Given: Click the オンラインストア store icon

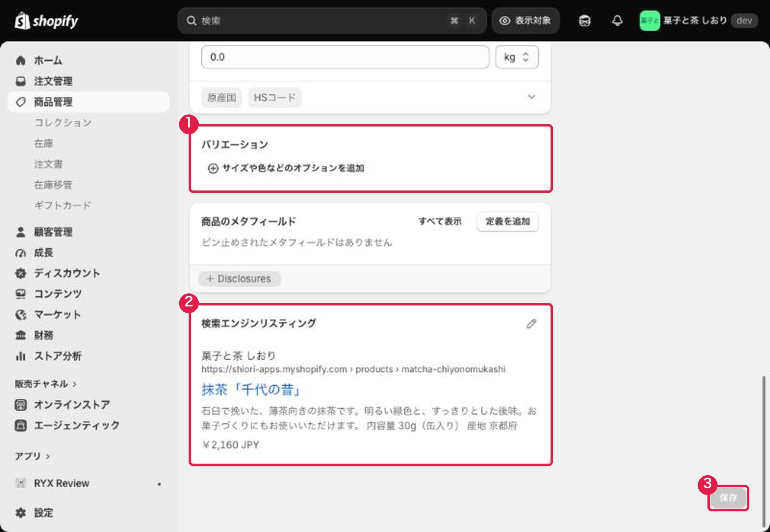Looking at the screenshot, I should pos(21,405).
